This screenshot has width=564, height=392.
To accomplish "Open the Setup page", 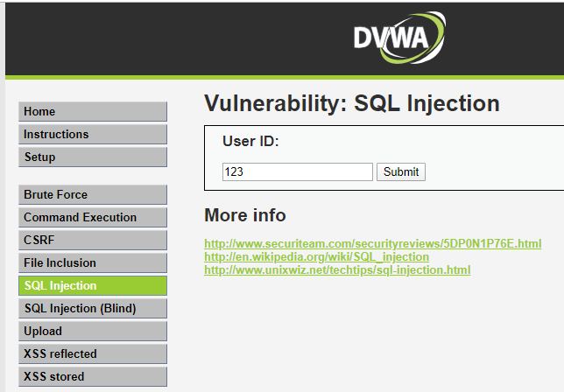I will coord(92,157).
